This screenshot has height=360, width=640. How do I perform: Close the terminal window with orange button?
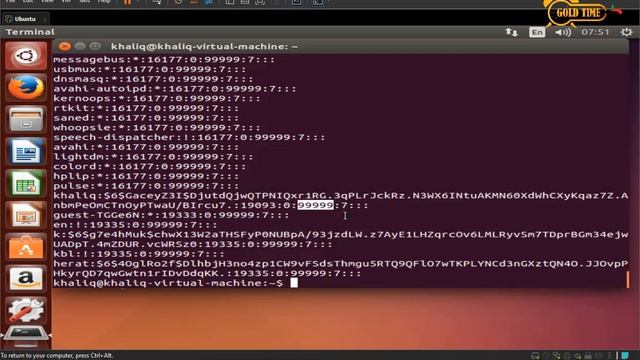(x=64, y=47)
